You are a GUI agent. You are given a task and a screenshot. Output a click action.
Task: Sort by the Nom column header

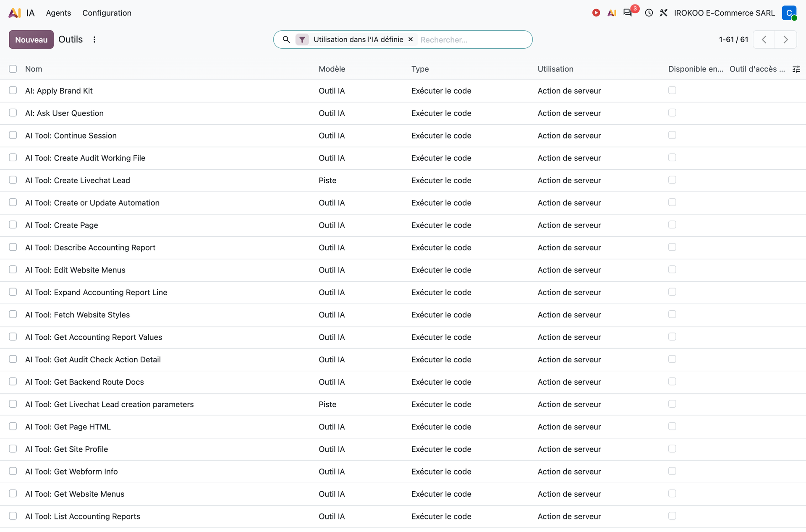point(34,69)
